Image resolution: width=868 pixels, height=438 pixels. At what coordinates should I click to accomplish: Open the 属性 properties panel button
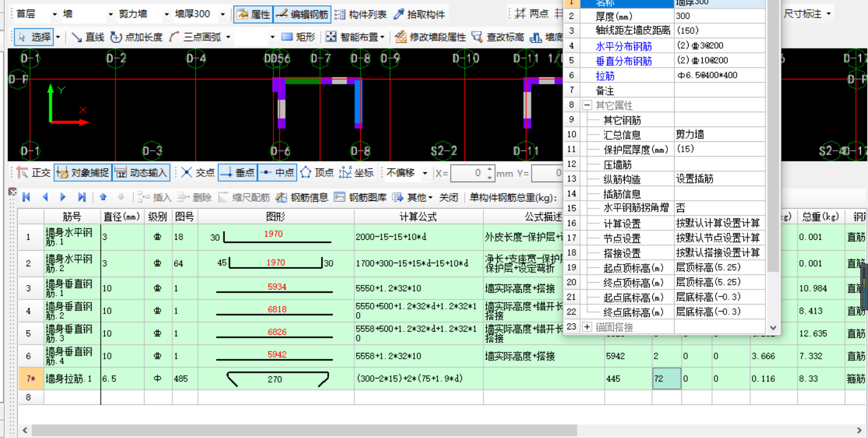[x=254, y=14]
